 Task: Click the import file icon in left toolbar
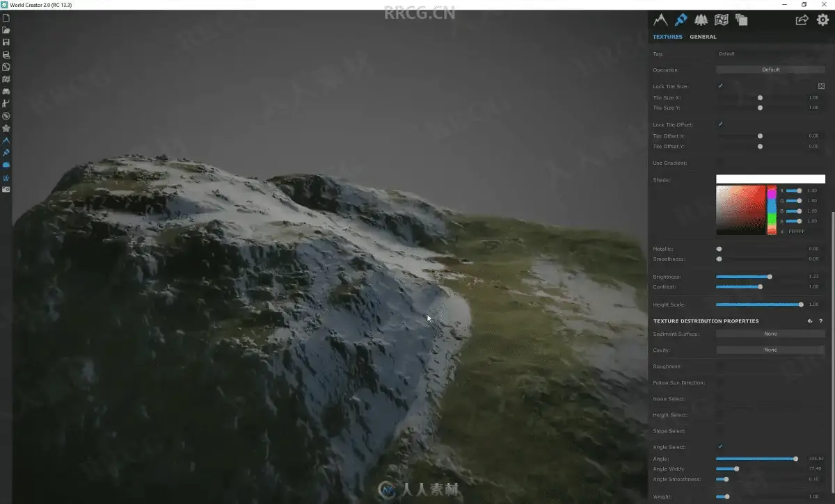click(x=6, y=67)
